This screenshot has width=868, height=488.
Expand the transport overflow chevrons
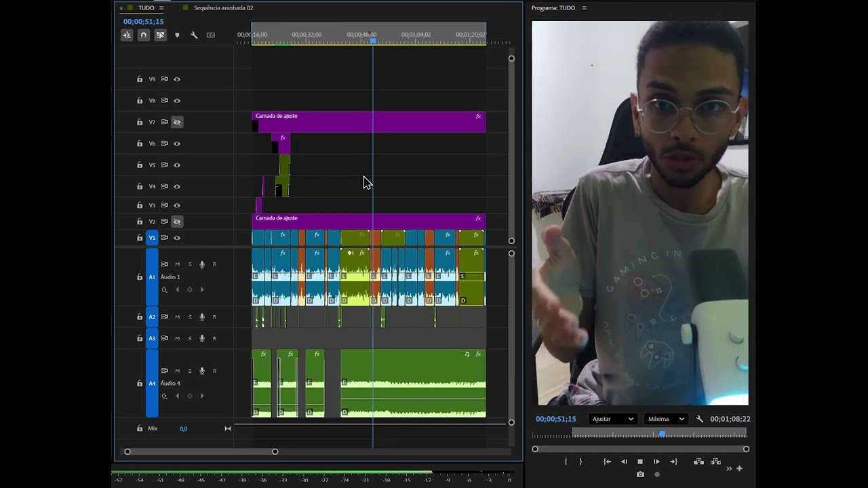tap(729, 468)
